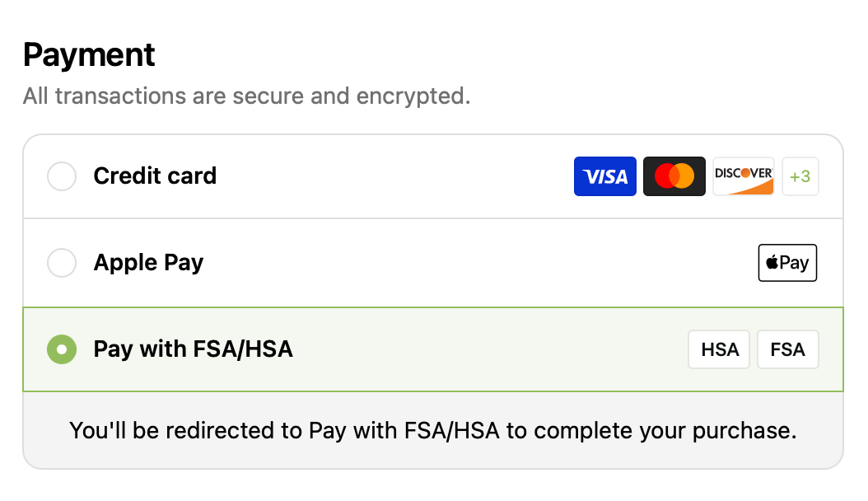This screenshot has height=501, width=868.
Task: Click the selected Pay with FSA/HSA radio
Action: pyautogui.click(x=62, y=349)
